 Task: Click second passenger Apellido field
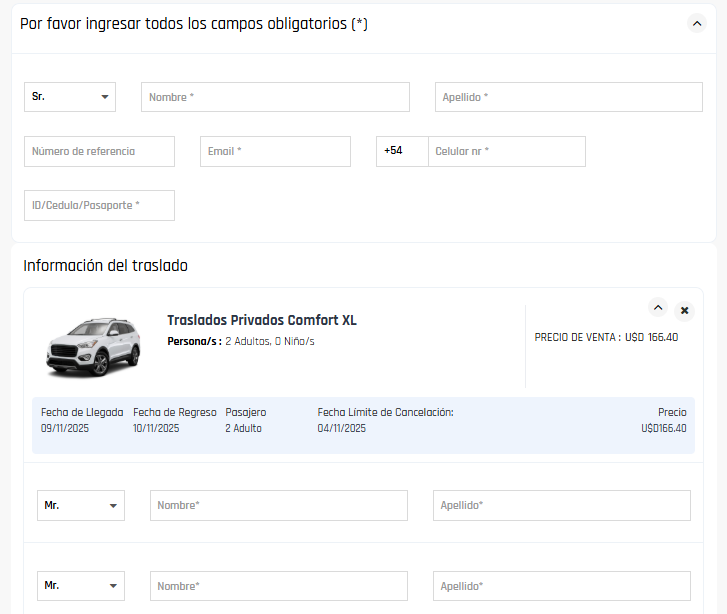pos(561,586)
